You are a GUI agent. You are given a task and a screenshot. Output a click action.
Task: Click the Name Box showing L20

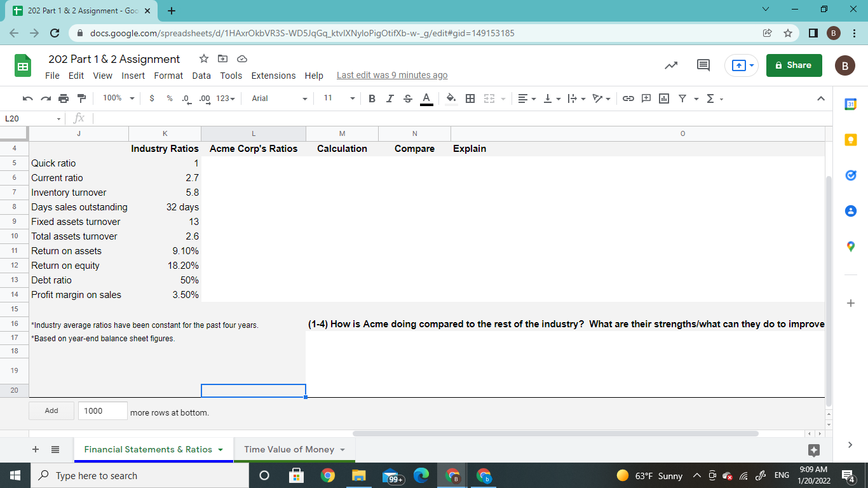[33, 118]
